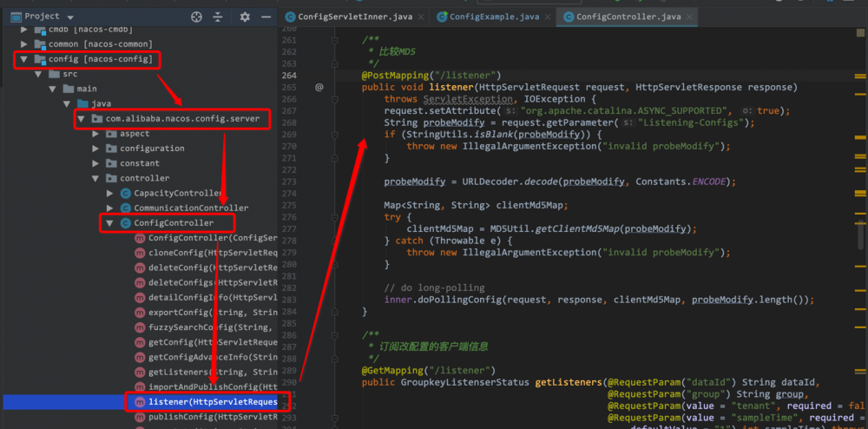Switch to the ConfigServletInner.java tab
The width and height of the screenshot is (868, 429).
click(x=355, y=16)
